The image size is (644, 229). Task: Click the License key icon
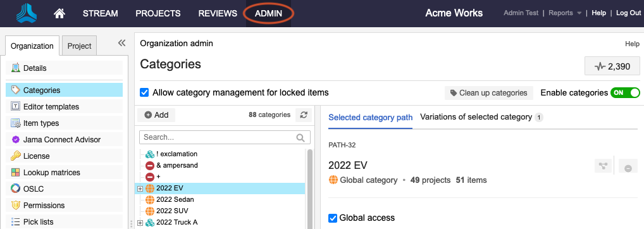pos(16,156)
